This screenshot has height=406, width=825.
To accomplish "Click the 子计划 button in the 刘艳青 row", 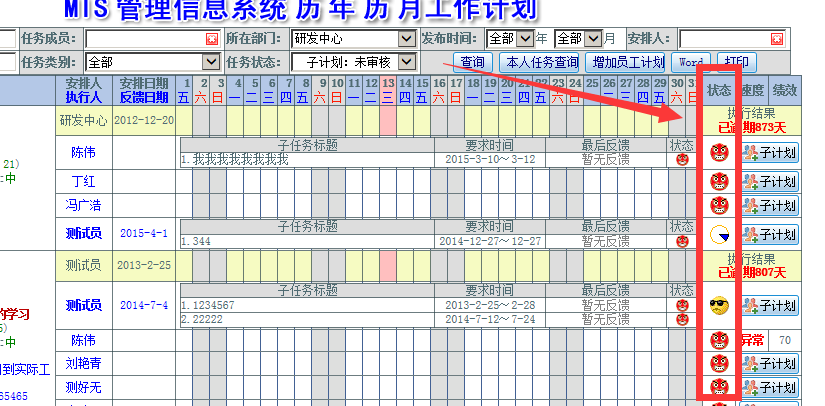I will [x=769, y=363].
